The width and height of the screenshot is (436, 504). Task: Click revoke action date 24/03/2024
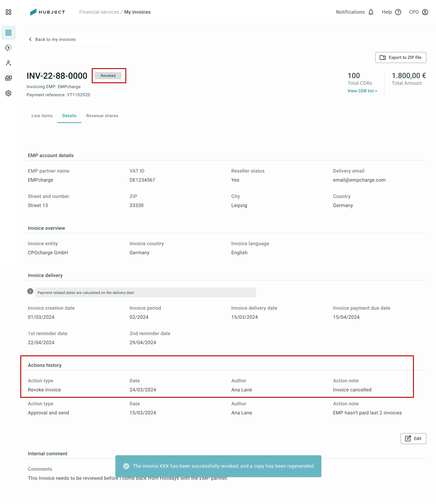click(x=143, y=390)
